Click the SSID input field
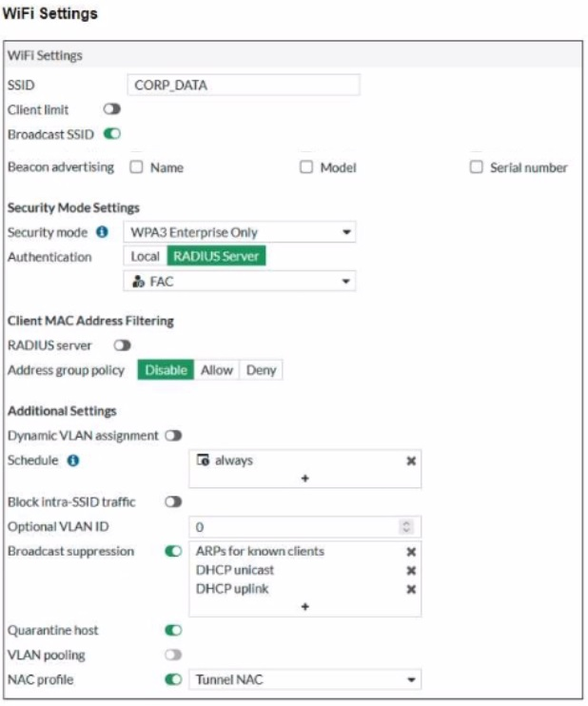The image size is (588, 706). [243, 85]
